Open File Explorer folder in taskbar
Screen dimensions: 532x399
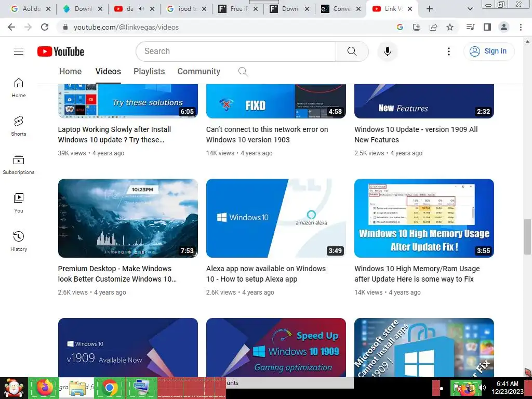click(77, 388)
